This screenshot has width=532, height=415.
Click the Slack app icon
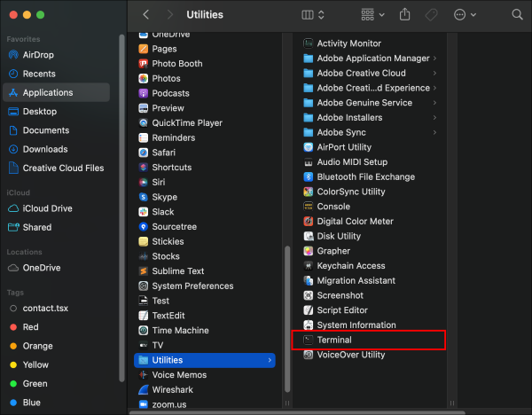coord(143,212)
